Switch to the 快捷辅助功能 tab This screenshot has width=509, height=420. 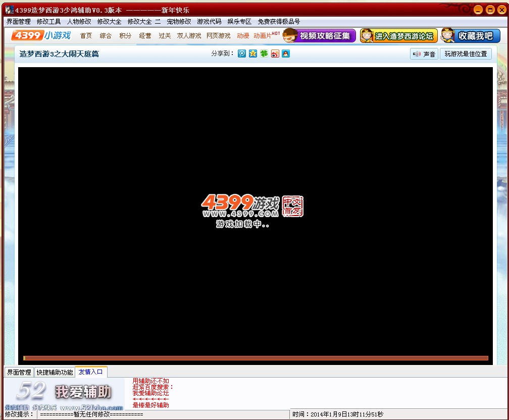coord(55,372)
